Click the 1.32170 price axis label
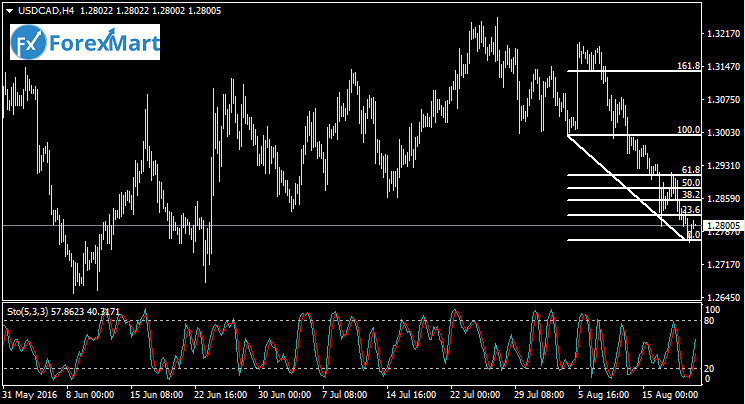Image resolution: width=745 pixels, height=404 pixels. point(723,34)
